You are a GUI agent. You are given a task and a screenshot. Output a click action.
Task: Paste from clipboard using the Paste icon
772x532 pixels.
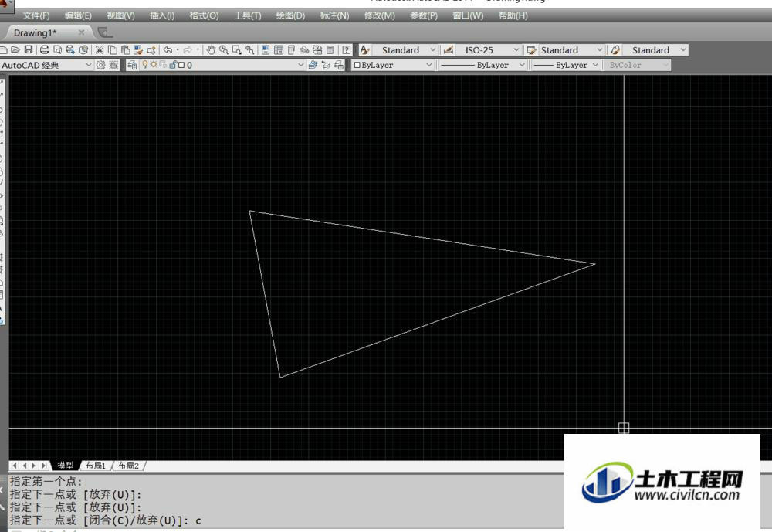coord(125,49)
